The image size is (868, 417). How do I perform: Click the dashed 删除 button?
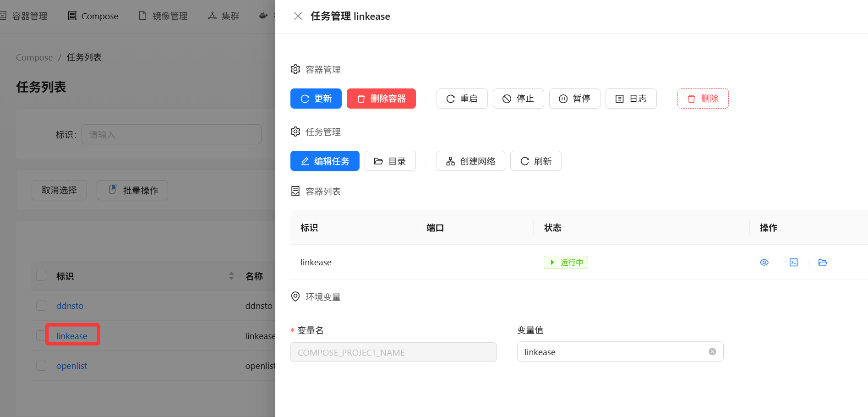point(703,99)
